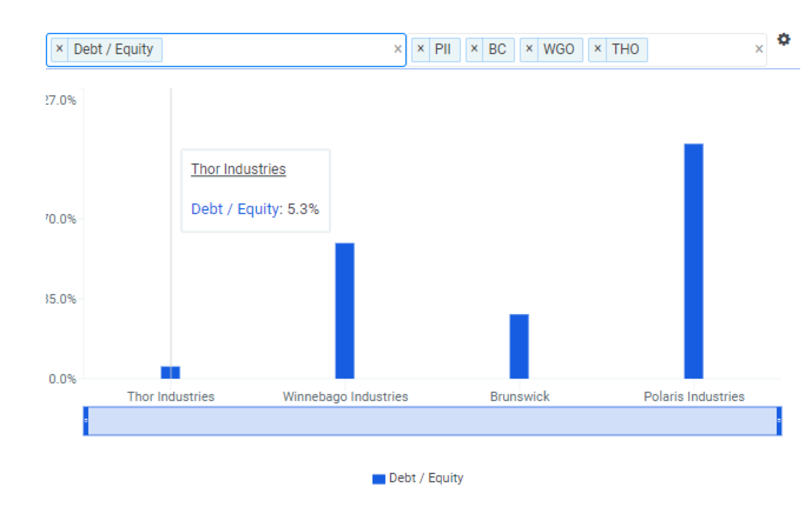Select the THO ticker label
Image resolution: width=812 pixels, height=514 pixels.
[x=625, y=49]
